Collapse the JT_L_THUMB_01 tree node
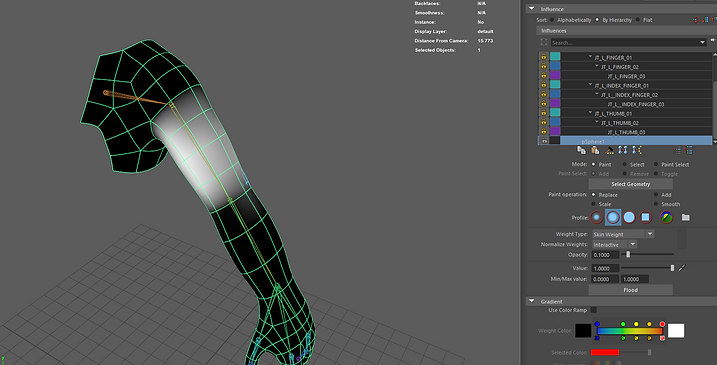The width and height of the screenshot is (717, 365). [590, 113]
